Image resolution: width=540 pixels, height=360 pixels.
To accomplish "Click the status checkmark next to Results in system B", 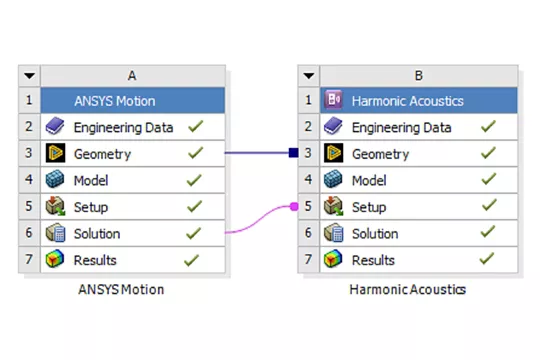I will [x=487, y=258].
